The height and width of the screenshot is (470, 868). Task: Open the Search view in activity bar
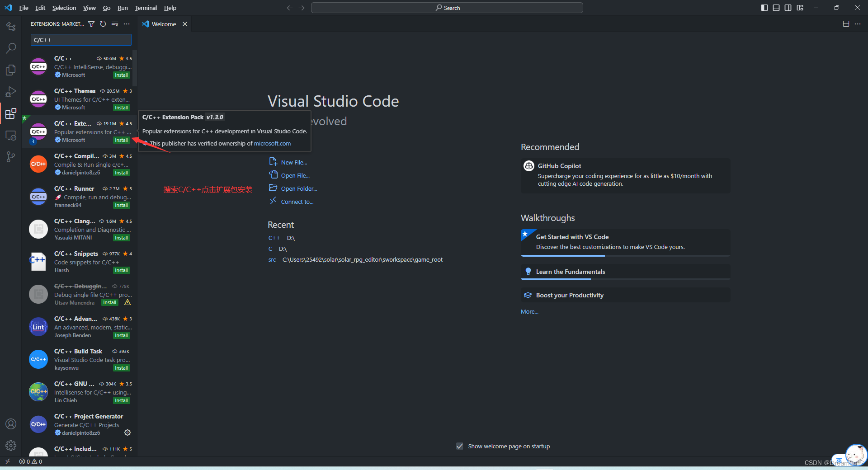(x=11, y=48)
